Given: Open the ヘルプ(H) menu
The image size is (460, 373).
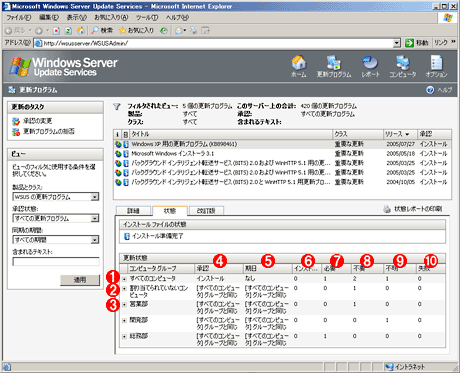Looking at the screenshot, I should click(177, 17).
